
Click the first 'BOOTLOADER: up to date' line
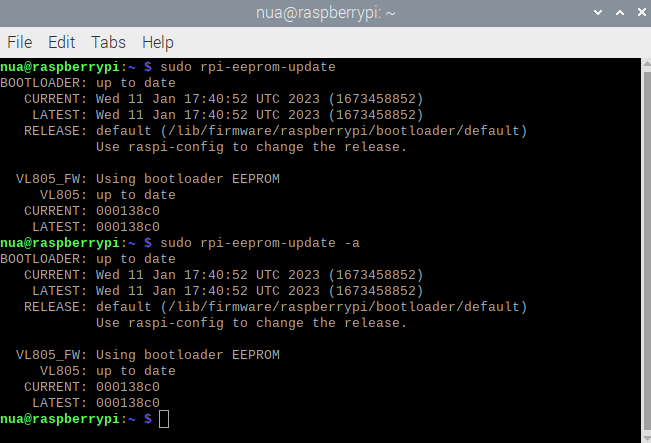[88, 83]
